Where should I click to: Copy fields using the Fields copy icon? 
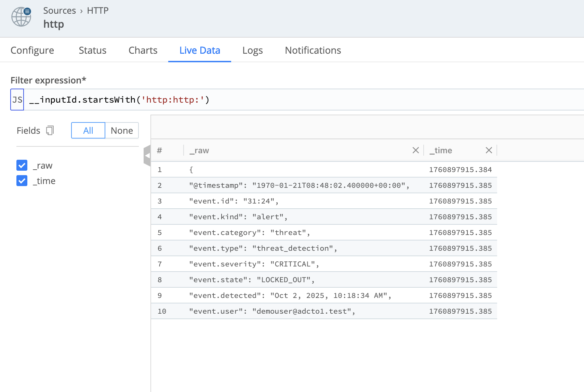[x=50, y=130]
